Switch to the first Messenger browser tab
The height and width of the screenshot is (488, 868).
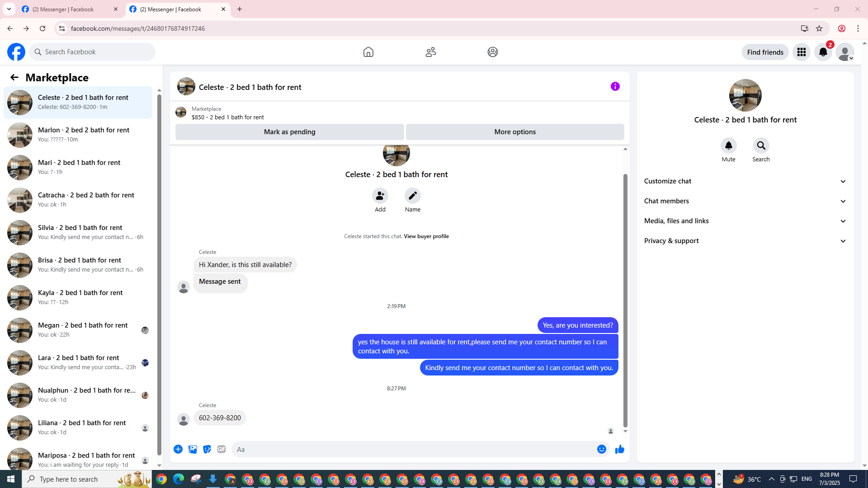pyautogui.click(x=68, y=9)
